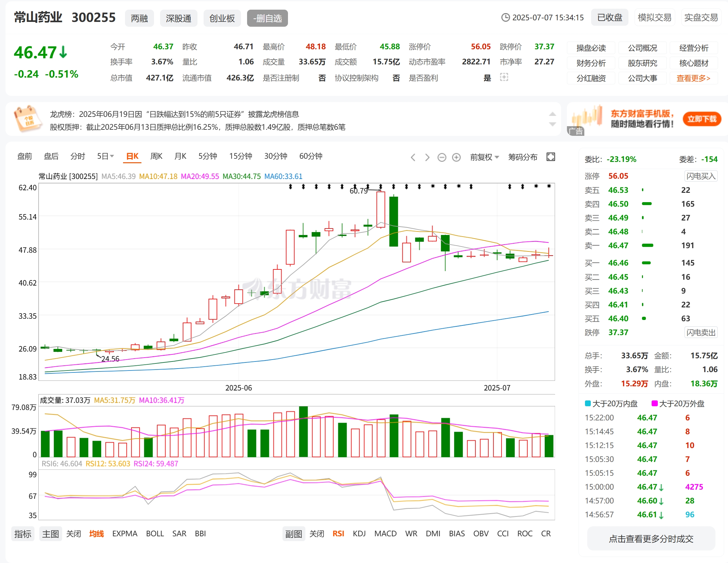Open 分红融资 link
728x563 pixels.
click(591, 78)
